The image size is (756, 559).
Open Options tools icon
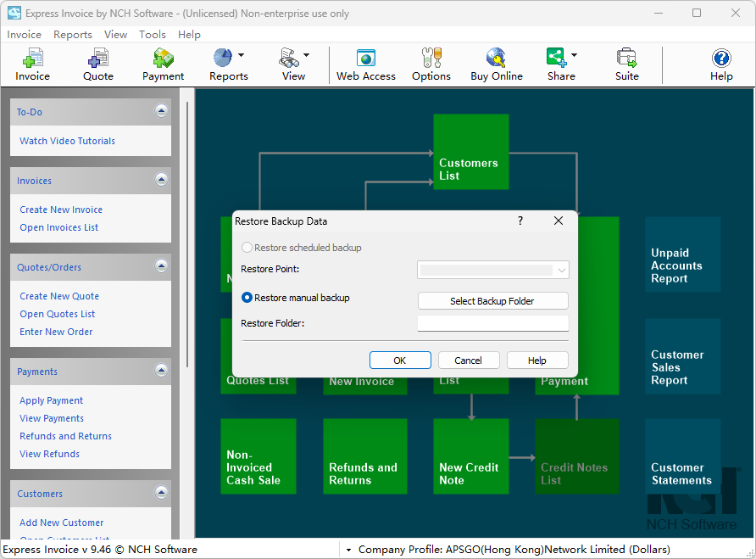point(431,64)
